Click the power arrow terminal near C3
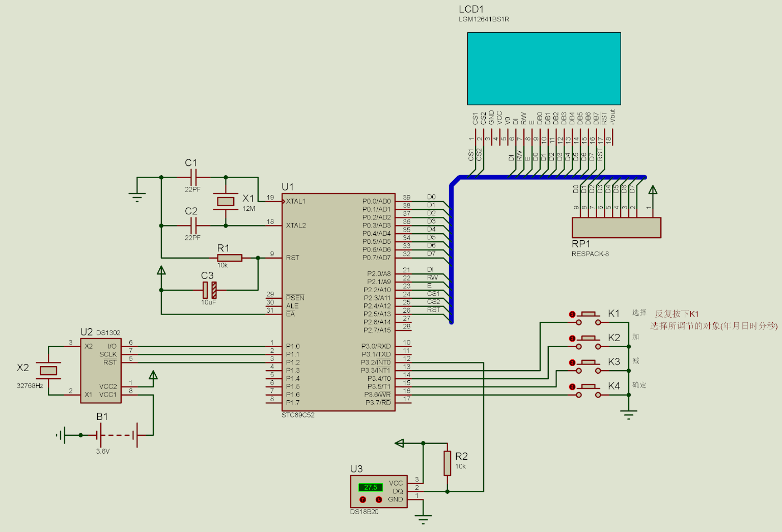Screen dimensions: 782x532 click(161, 270)
